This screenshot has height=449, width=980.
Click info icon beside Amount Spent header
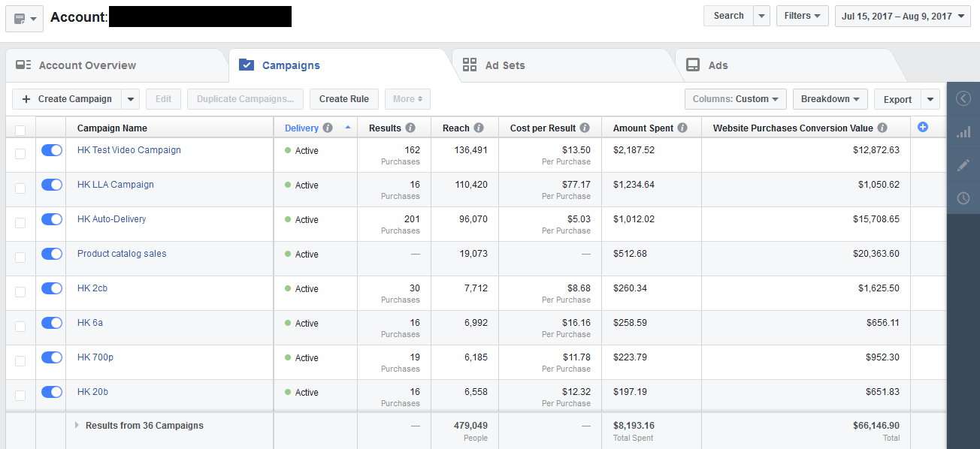(682, 128)
